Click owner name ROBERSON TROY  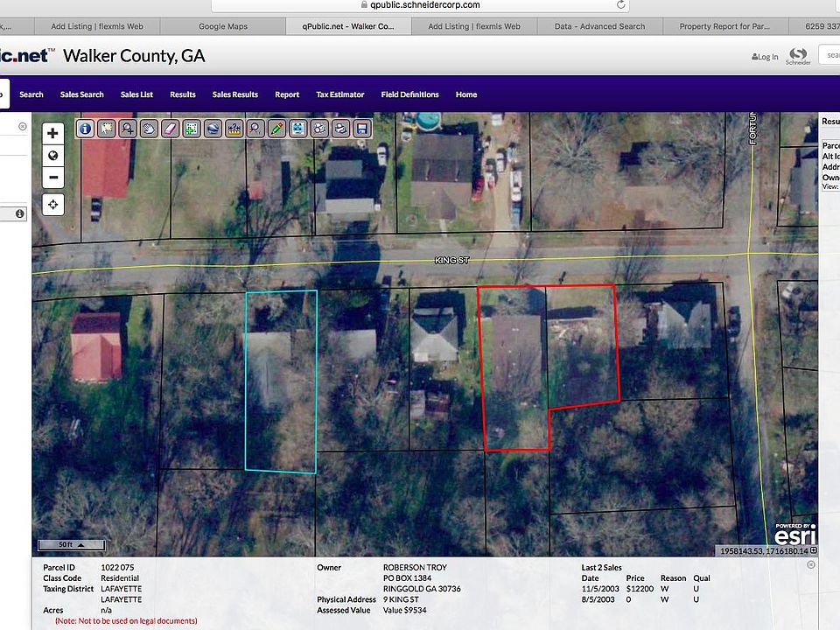coord(415,567)
